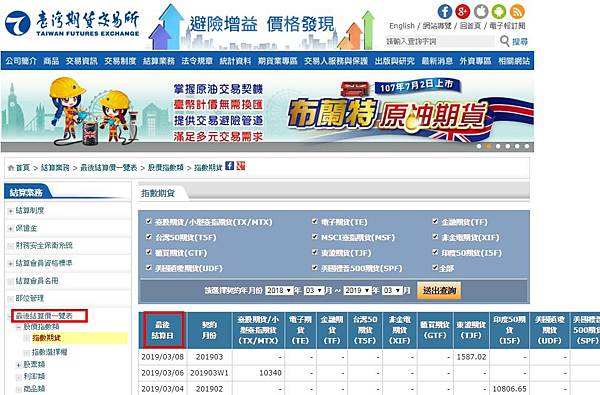Expand the 保證金 sidebar item

pos(10,229)
